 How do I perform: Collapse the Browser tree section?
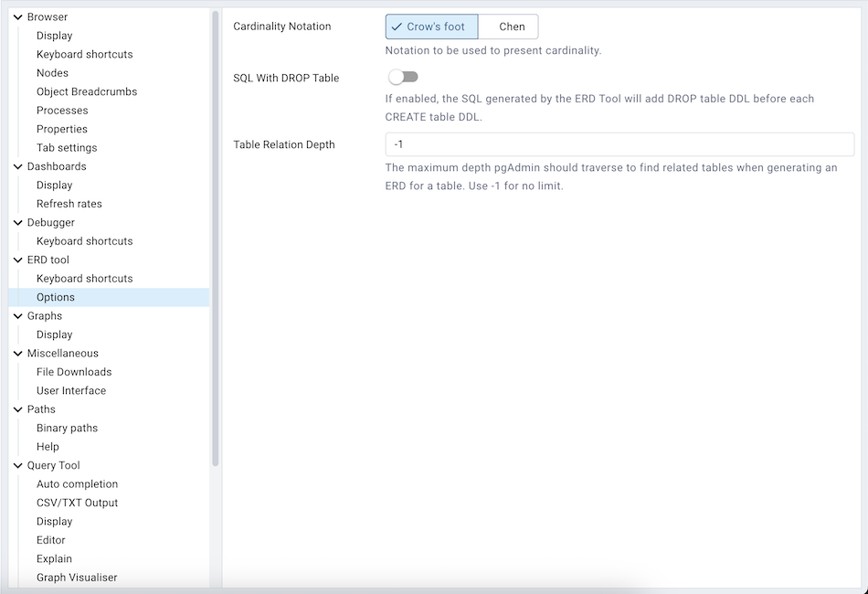(18, 17)
